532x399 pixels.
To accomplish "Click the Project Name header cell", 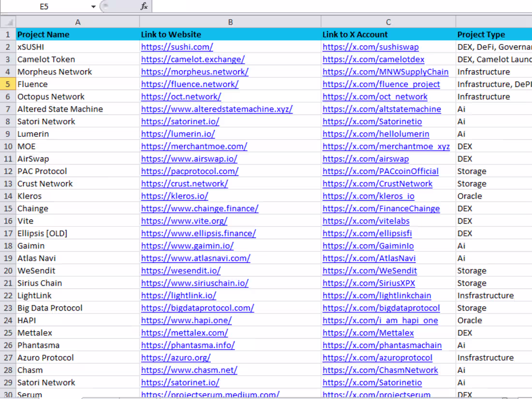I will (78, 35).
